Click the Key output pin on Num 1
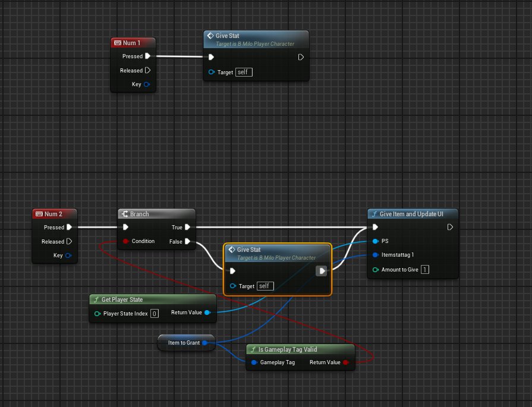Viewport: 532px width, 407px height. tap(147, 84)
